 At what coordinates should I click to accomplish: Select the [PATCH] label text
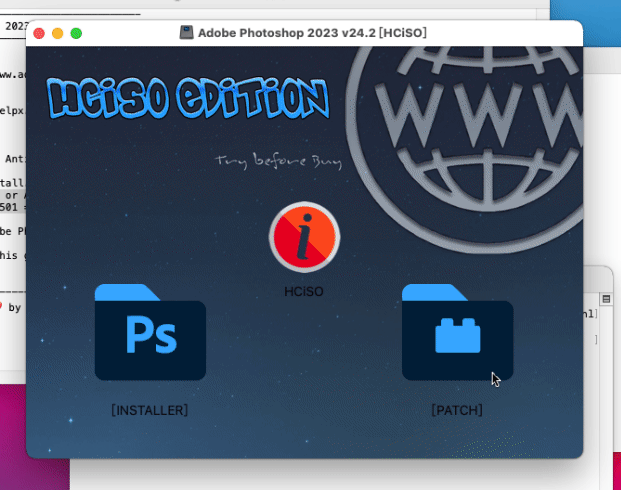(x=457, y=410)
